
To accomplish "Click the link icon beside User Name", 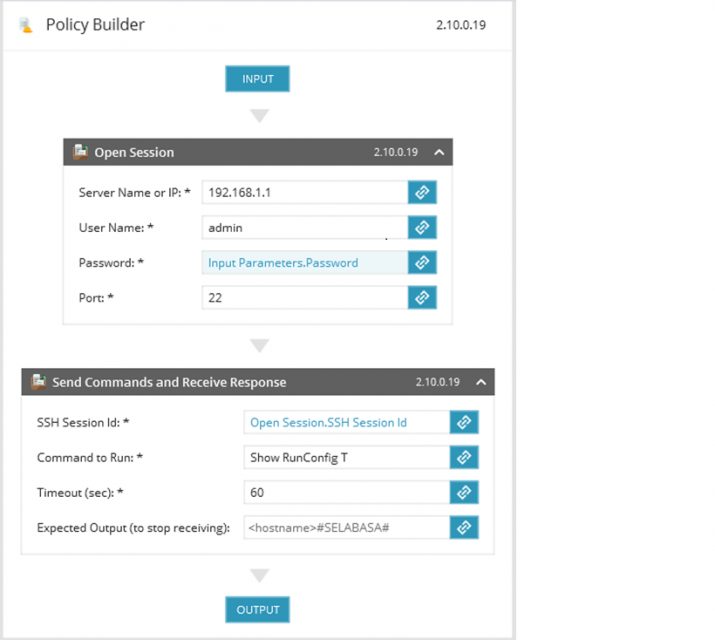I will (x=422, y=227).
